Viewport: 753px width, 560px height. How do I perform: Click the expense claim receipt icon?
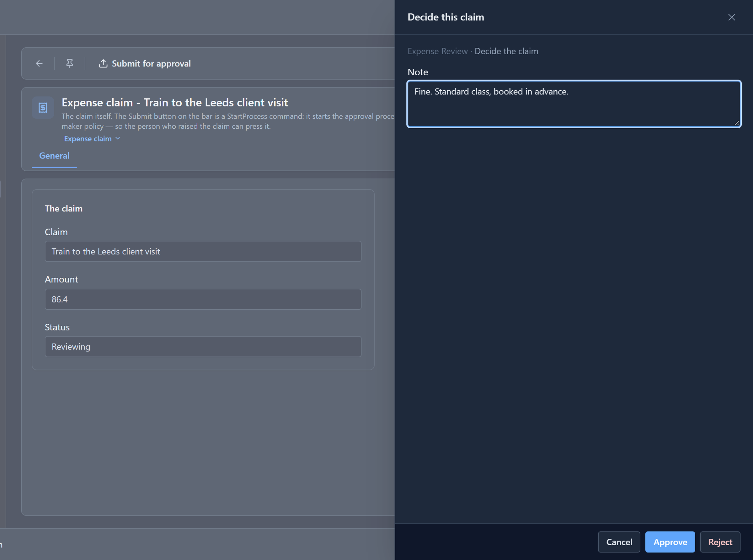[x=43, y=108]
